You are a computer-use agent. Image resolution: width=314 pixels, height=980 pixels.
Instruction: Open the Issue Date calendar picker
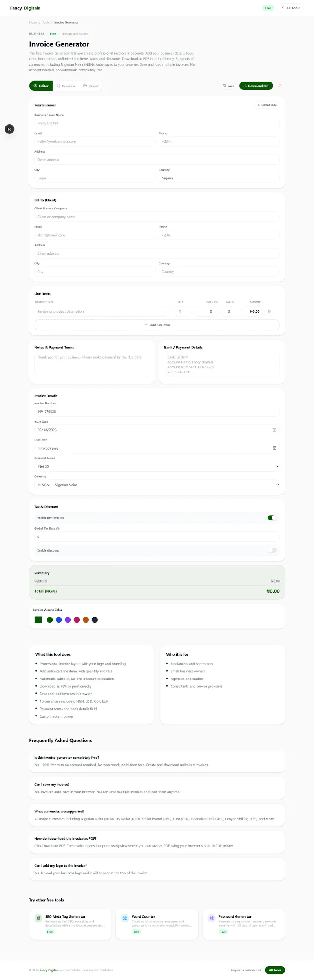(274, 430)
